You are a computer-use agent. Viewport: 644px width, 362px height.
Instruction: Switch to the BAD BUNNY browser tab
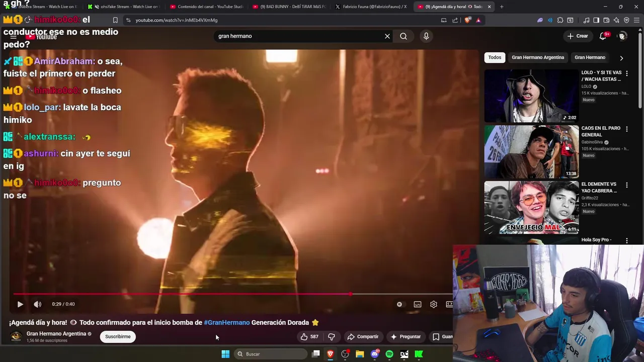pyautogui.click(x=289, y=7)
